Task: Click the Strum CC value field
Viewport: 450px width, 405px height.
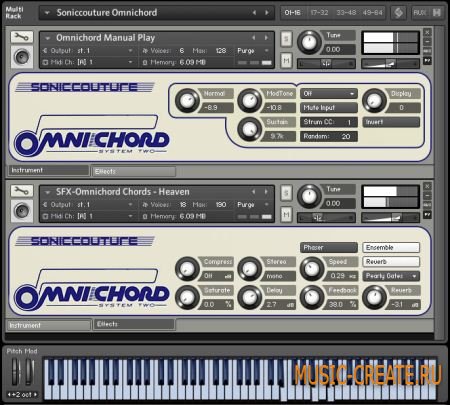Action: (329, 122)
